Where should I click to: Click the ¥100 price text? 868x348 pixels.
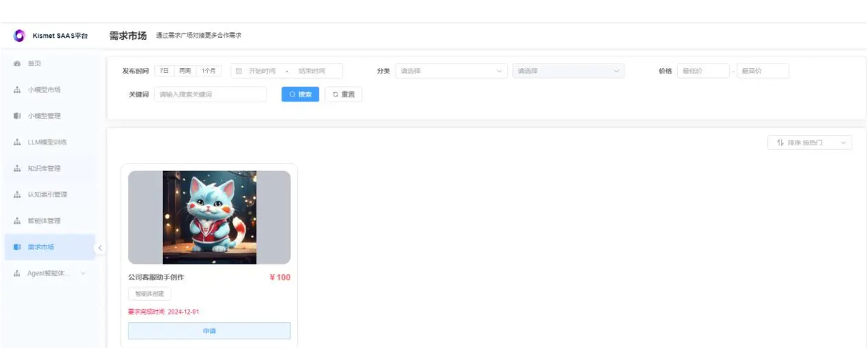click(280, 277)
